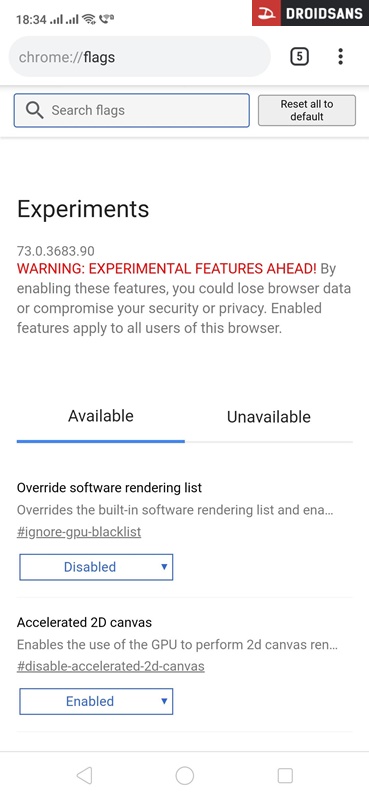Tap the Android home circle button
This screenshot has height=800, width=369.
pyautogui.click(x=185, y=776)
